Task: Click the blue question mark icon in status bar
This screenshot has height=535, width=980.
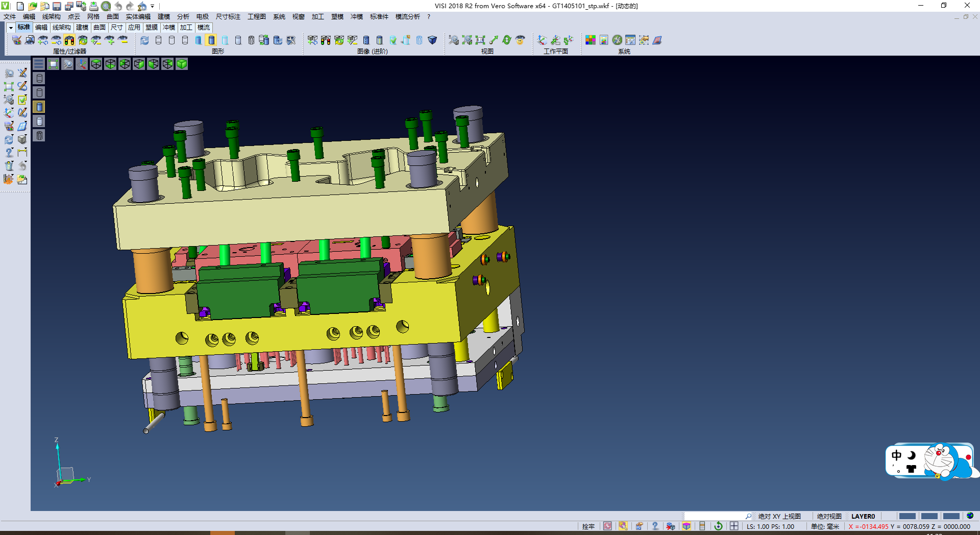Action: pyautogui.click(x=655, y=526)
